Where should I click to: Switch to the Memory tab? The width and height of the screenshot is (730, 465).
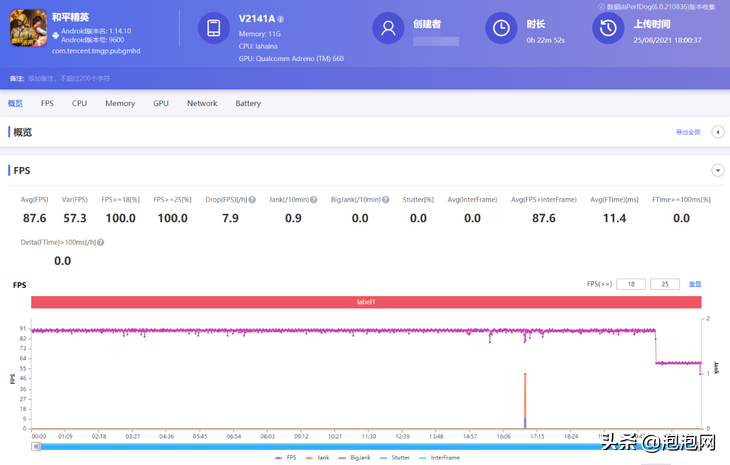point(120,103)
